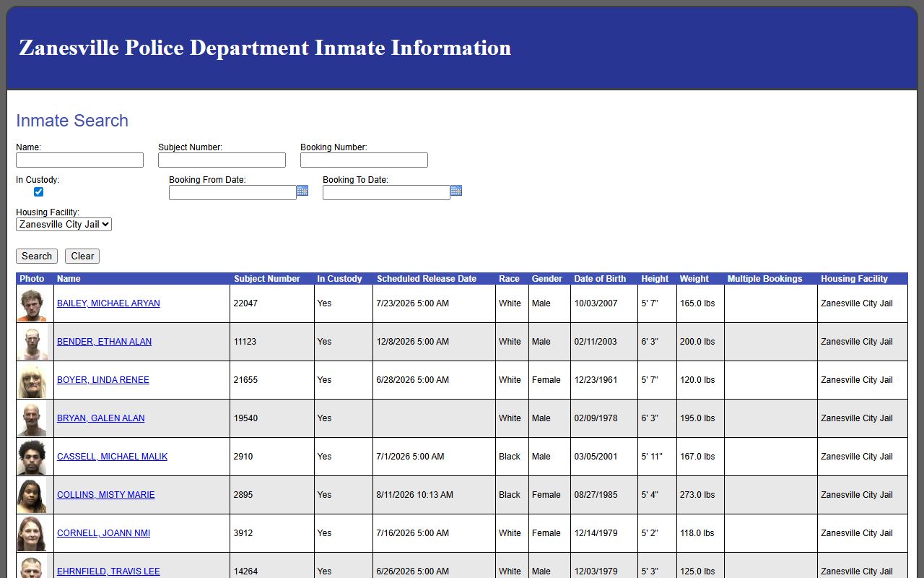Viewport: 924px width, 578px height.
Task: Click the Gender column header
Action: point(547,279)
